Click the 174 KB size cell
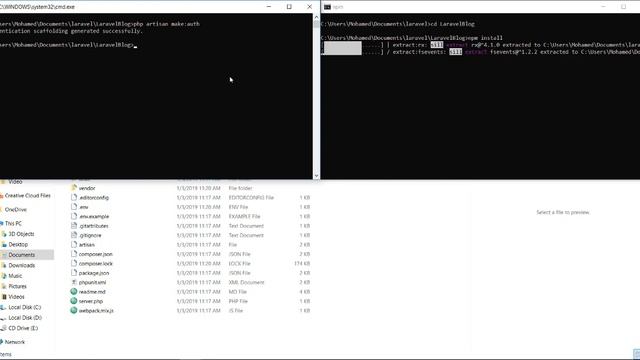Image resolution: width=640 pixels, height=360 pixels. [x=302, y=263]
